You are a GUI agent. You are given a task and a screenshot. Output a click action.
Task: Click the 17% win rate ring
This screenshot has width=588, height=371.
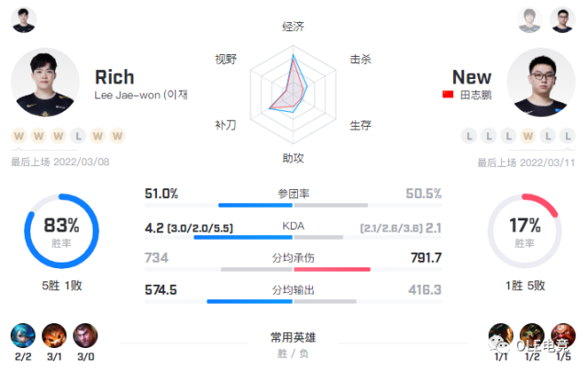pos(525,230)
